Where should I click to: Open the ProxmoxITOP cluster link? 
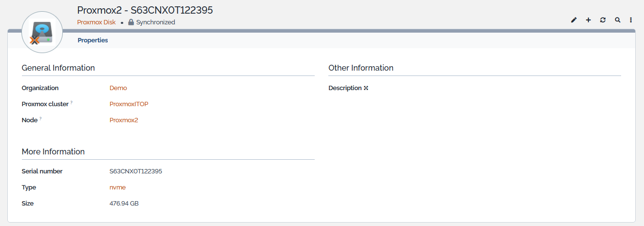click(129, 104)
